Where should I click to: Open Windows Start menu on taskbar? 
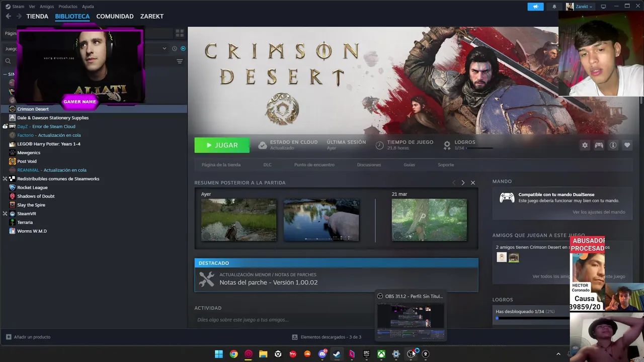[219, 354]
